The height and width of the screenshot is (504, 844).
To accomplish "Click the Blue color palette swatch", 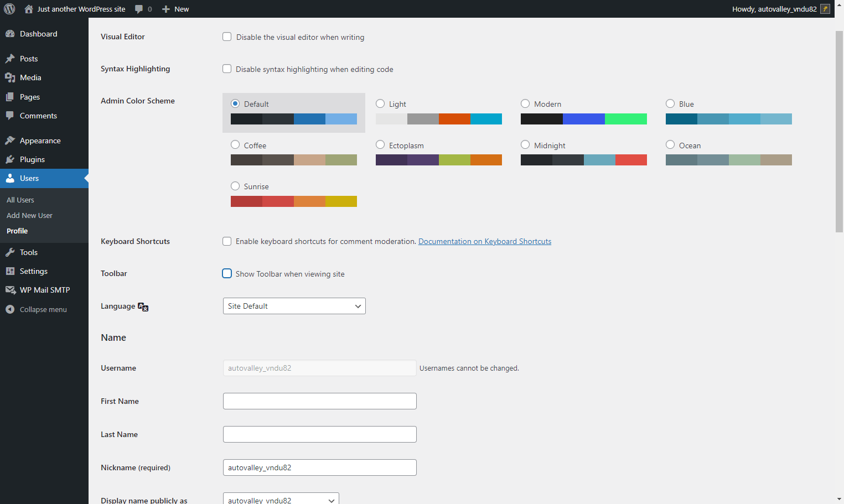I will pos(729,119).
